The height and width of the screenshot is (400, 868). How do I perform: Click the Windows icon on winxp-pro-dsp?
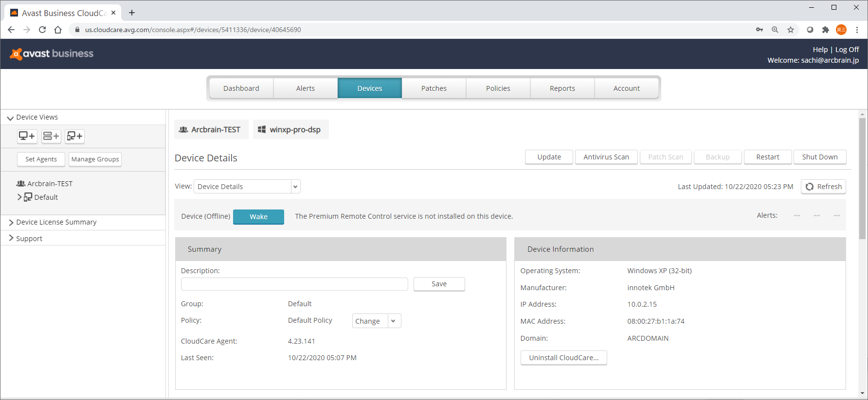click(262, 129)
